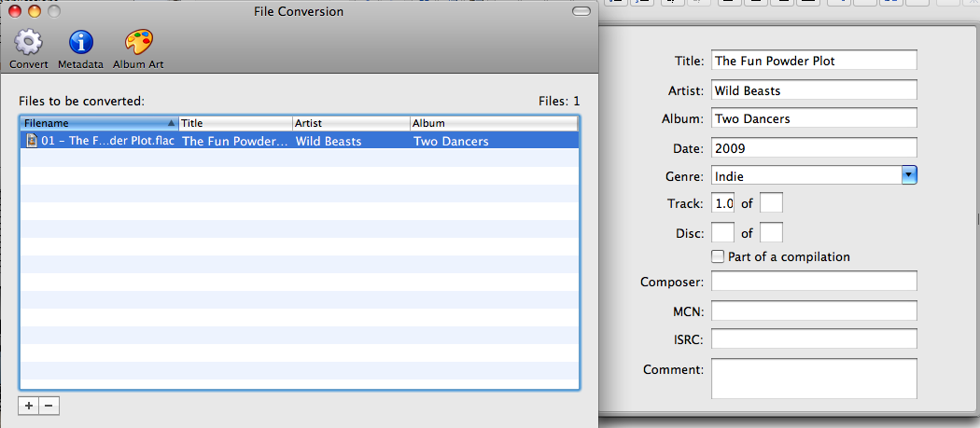Enable Part of a compilation checkbox
The image size is (980, 428).
[718, 256]
